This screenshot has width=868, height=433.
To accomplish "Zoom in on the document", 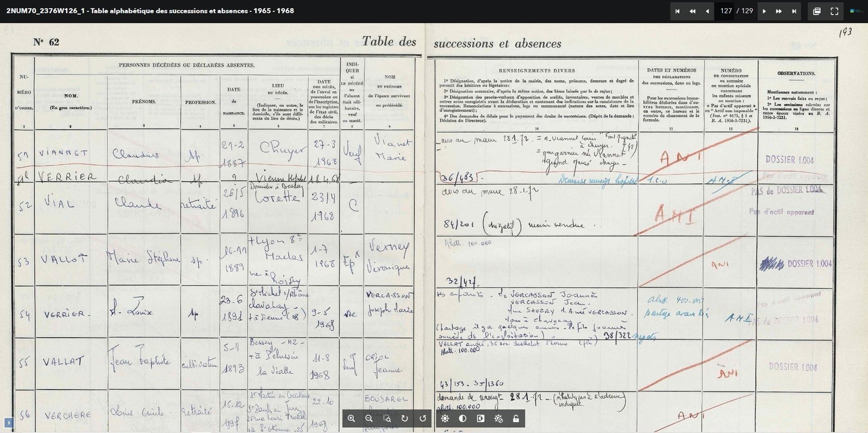I will coord(352,418).
